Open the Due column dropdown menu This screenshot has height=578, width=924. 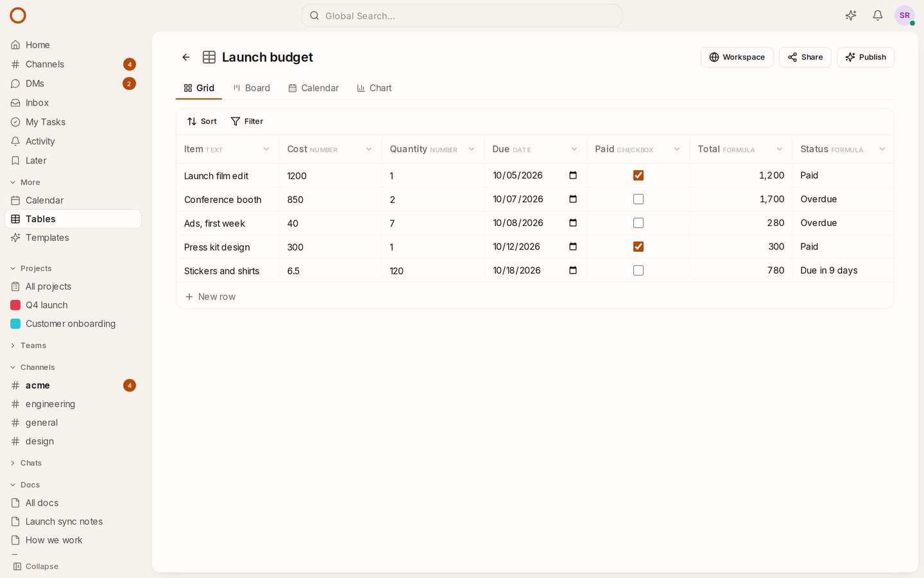pyautogui.click(x=574, y=149)
